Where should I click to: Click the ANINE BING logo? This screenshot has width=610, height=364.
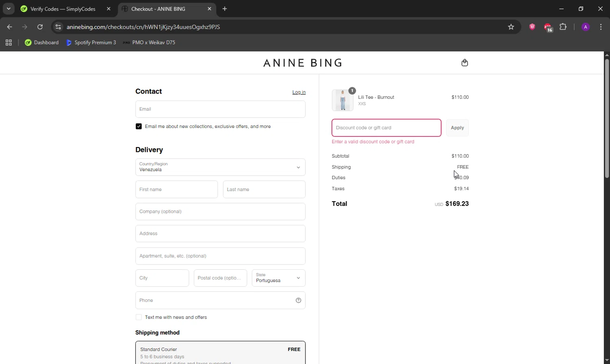[x=303, y=63]
